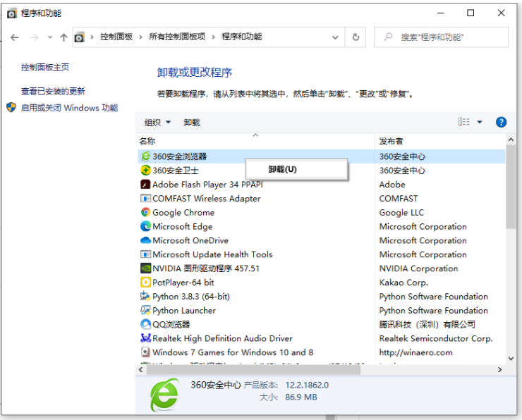Select the QQ浏览器 icon

(x=145, y=324)
